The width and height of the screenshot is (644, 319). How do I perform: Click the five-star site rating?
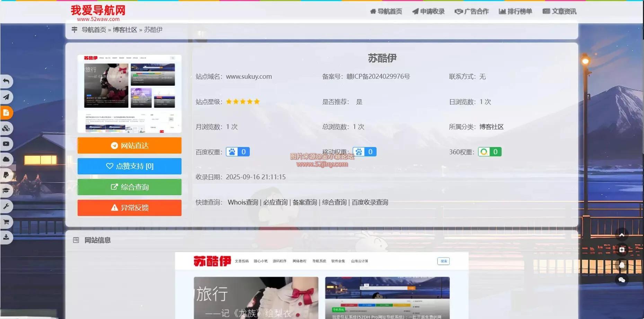tap(242, 101)
